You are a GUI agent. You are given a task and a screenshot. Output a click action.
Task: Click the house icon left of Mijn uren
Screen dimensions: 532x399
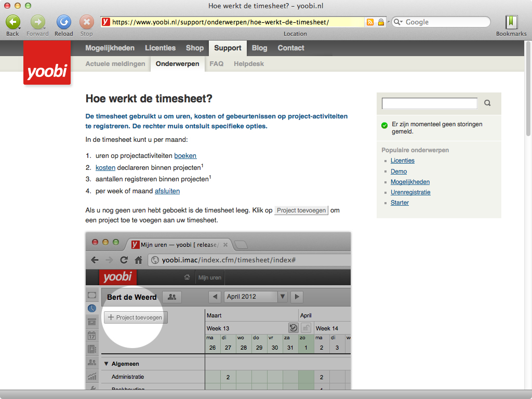pyautogui.click(x=187, y=277)
